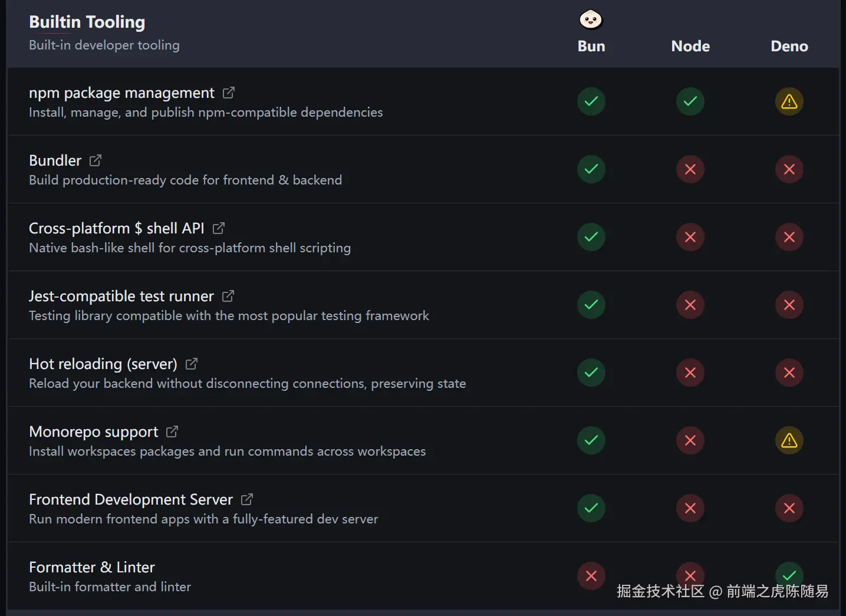This screenshot has height=616, width=846.
Task: Click the Builtin Tooling heading
Action: point(87,22)
